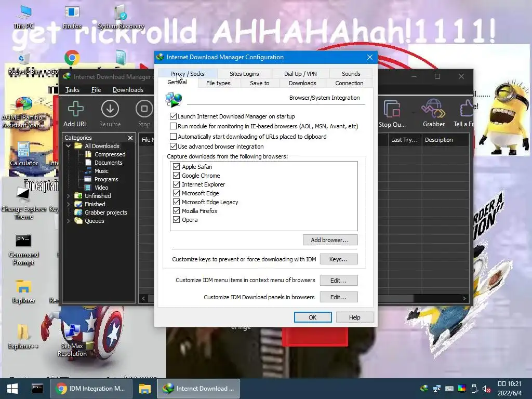Click the Stop download toolbar icon
The width and height of the screenshot is (532, 399).
click(144, 114)
